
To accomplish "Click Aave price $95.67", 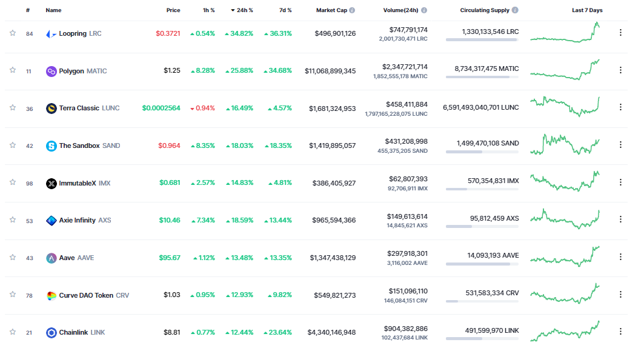I will (170, 258).
